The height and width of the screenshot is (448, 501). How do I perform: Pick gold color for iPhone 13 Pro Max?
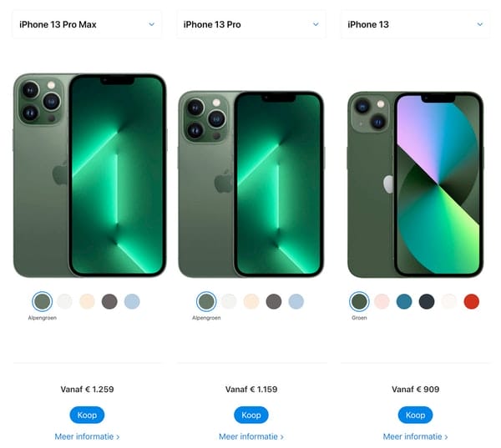pyautogui.click(x=87, y=301)
